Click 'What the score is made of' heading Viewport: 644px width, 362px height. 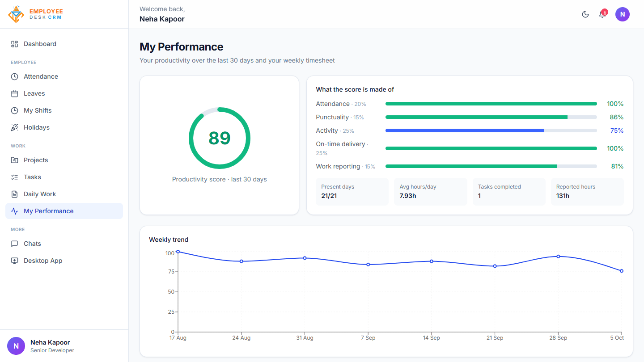coord(355,89)
